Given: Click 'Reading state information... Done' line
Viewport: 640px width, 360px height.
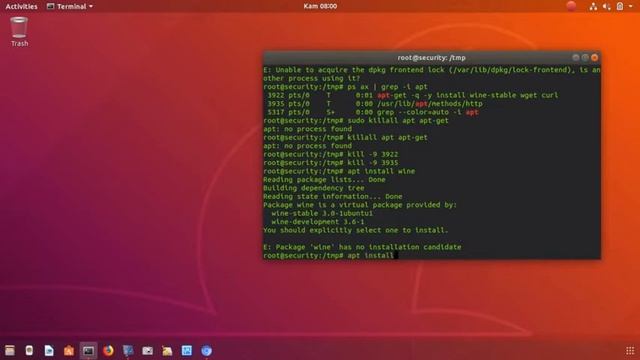Looking at the screenshot, I should click(x=333, y=196).
